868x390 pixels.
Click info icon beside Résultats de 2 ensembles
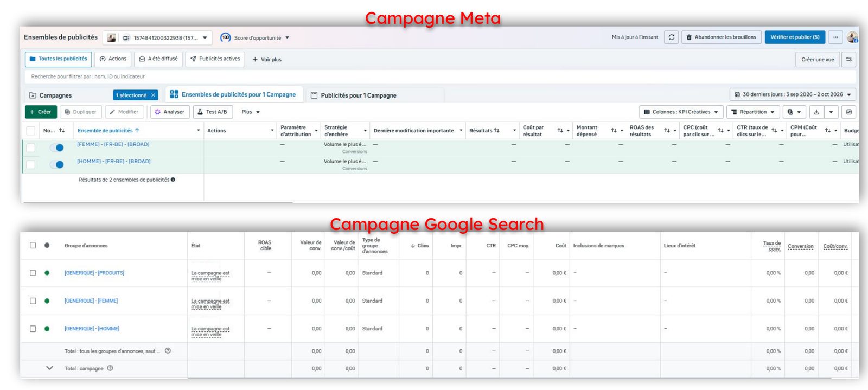coord(173,180)
